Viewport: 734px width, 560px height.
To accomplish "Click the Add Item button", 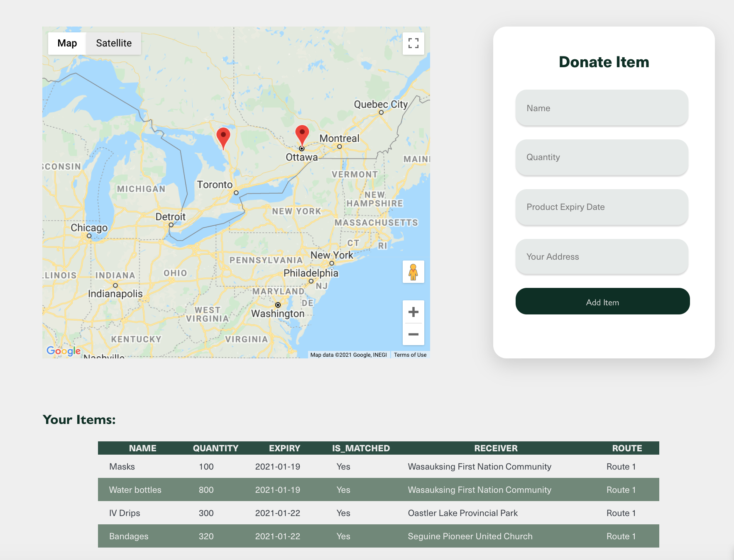I will (602, 301).
